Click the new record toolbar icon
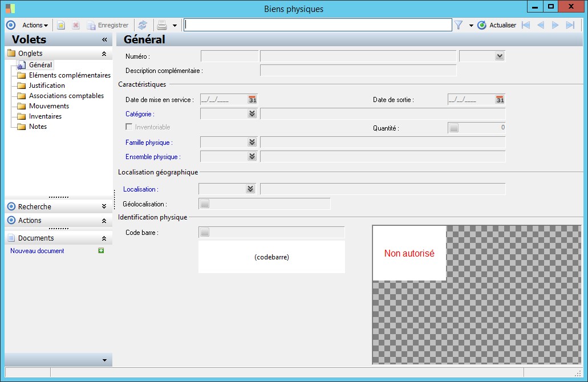588x382 pixels. click(61, 25)
